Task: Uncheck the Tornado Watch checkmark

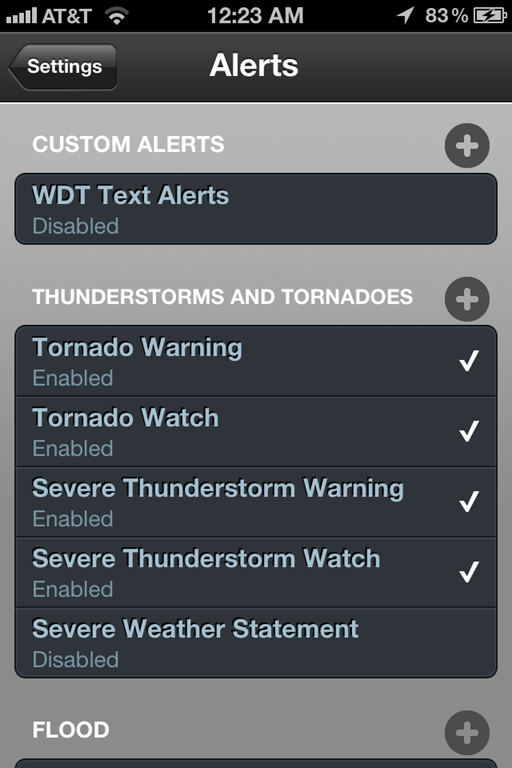Action: (x=469, y=432)
